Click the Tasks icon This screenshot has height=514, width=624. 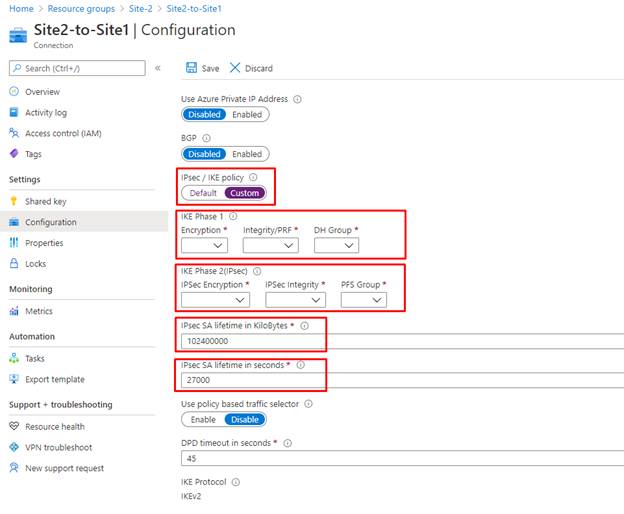click(x=14, y=358)
